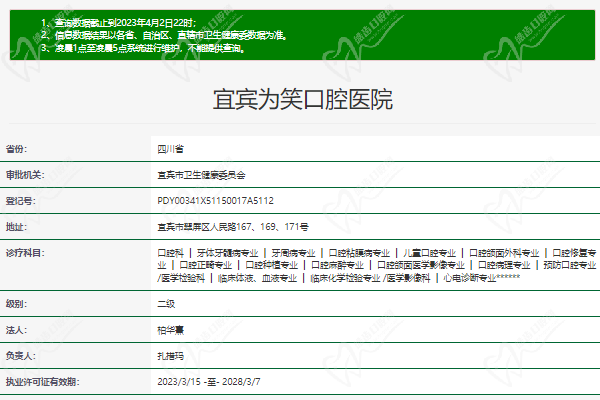Click the first notice line about 2023年4月2日22时

(x=118, y=21)
